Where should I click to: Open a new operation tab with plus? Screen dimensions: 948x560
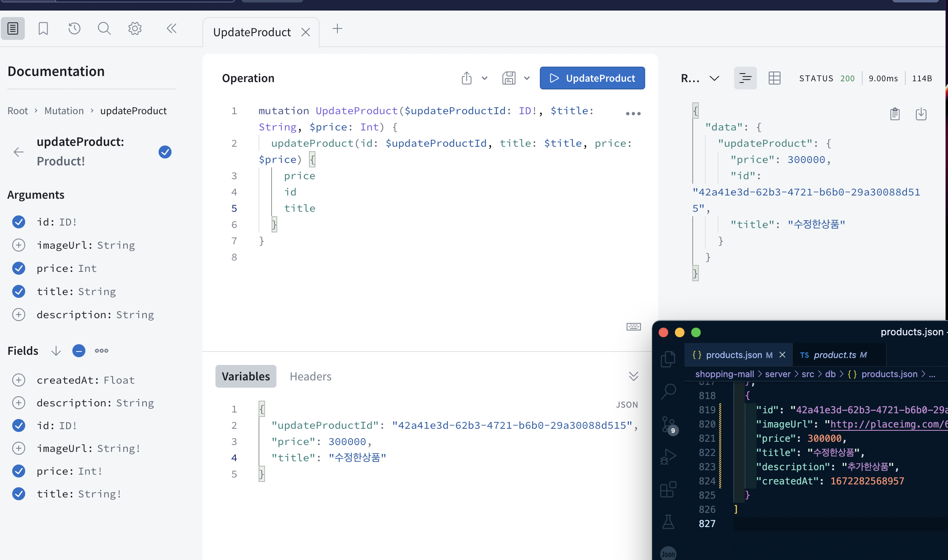click(337, 28)
